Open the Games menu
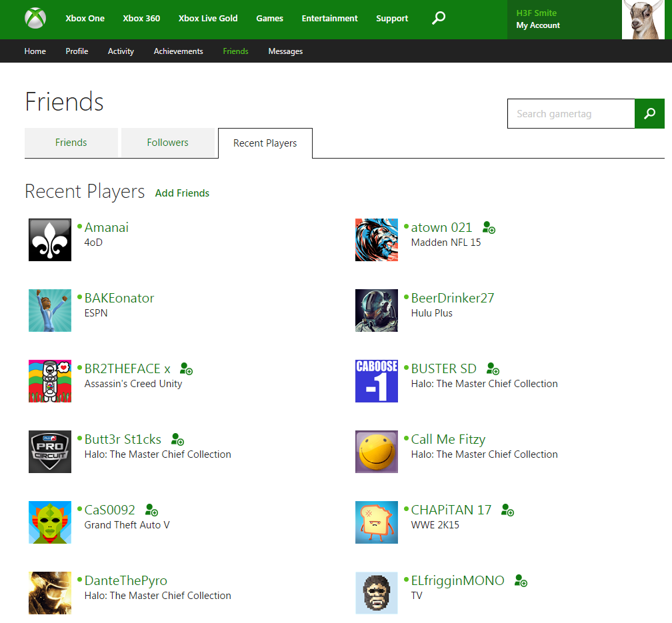672x623 pixels. (x=269, y=19)
